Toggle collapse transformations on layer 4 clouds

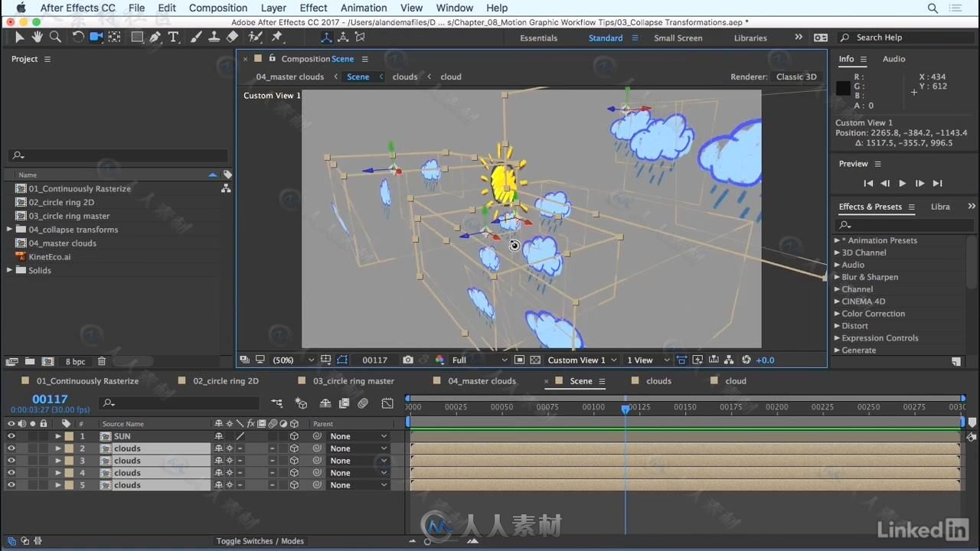(229, 473)
